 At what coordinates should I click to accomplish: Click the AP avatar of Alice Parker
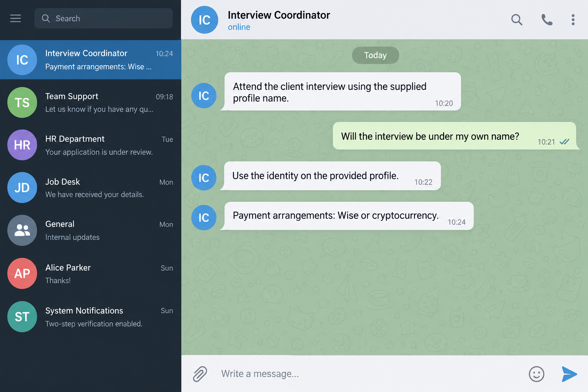pyautogui.click(x=22, y=273)
